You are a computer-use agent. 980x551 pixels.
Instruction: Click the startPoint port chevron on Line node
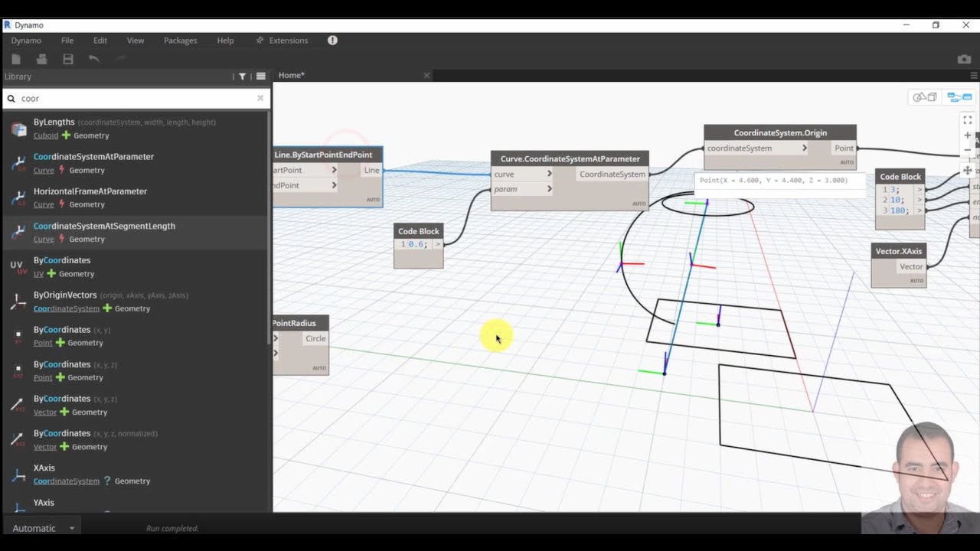(334, 170)
